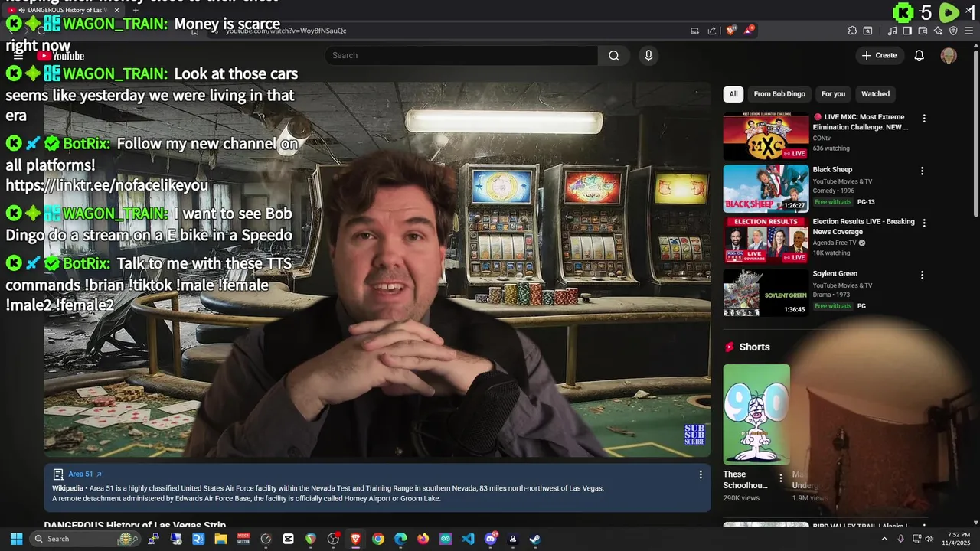Open Election Results LIVE thumbnail
Screen dimensions: 980x551
coord(766,240)
